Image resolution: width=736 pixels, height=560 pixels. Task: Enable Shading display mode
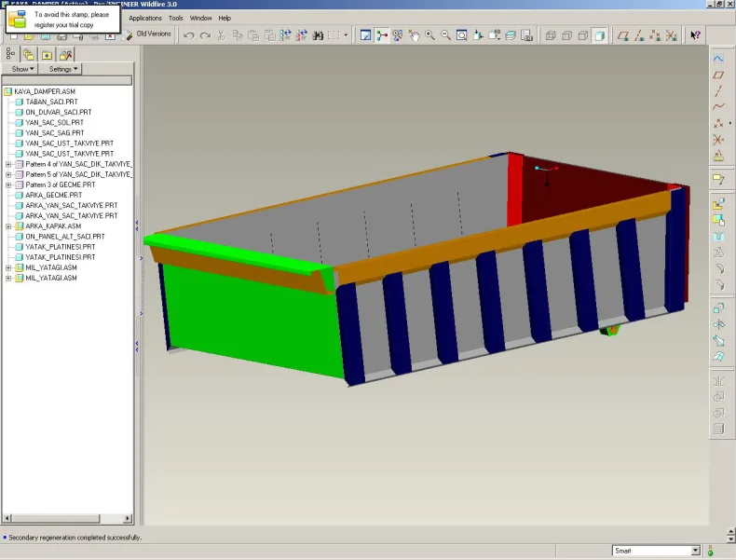(x=599, y=35)
